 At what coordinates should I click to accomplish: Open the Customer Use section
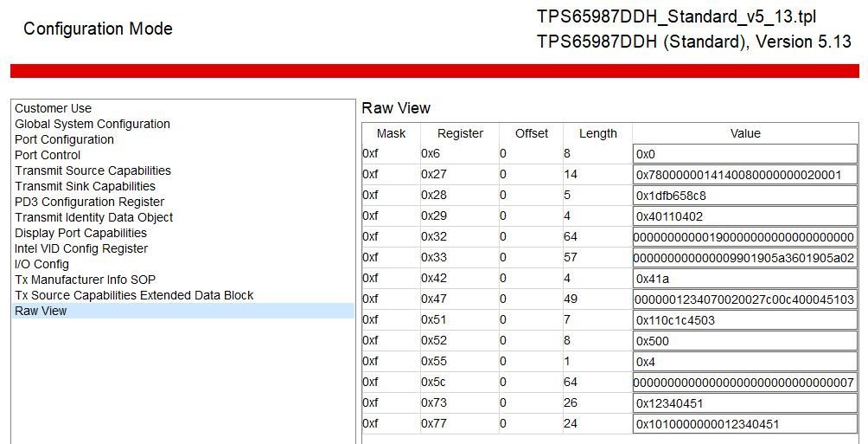coord(182,108)
